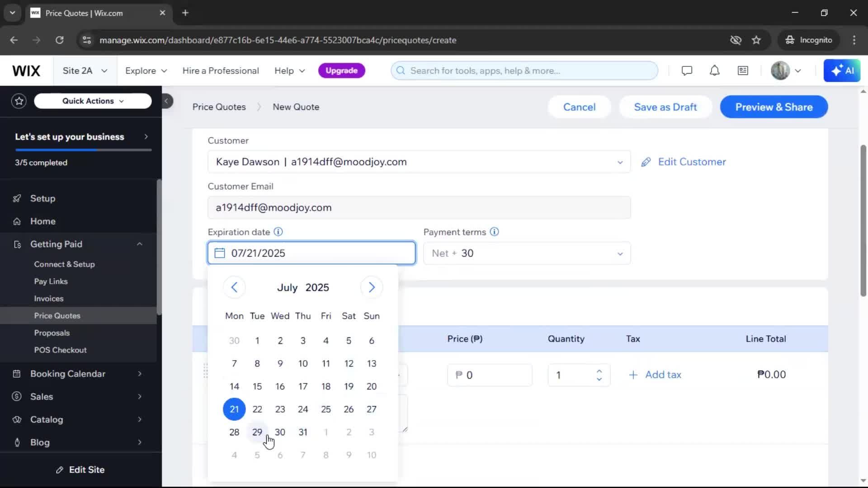
Task: Open the Site 2A site selector
Action: point(85,71)
